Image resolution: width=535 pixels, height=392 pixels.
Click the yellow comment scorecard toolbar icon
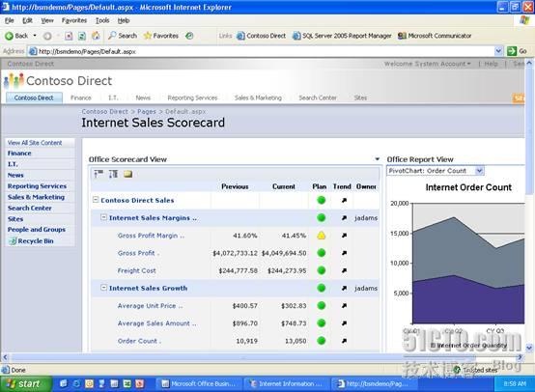(127, 174)
